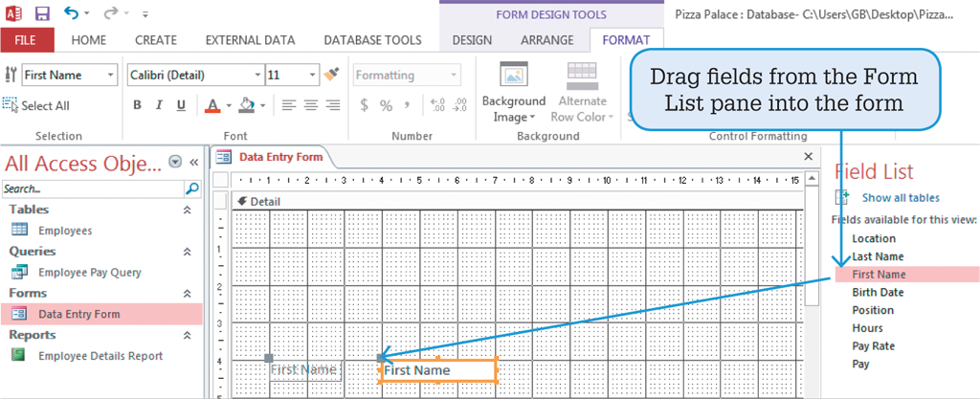Collapse the Tables group

coord(187,210)
